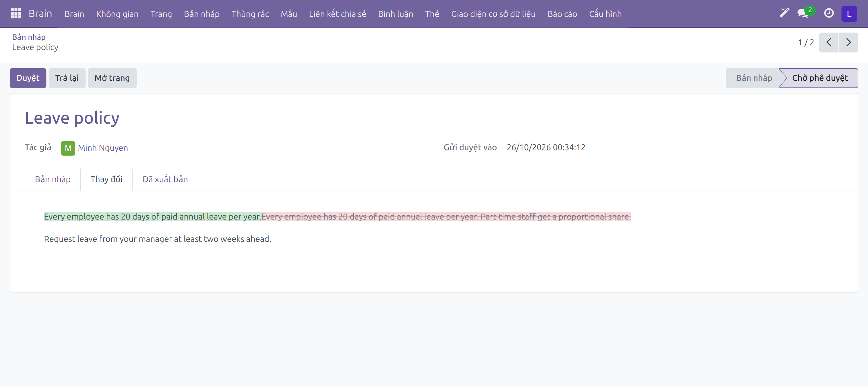Click the 1 / 2 pager counter
Viewport: 868px width, 386px height.
(x=806, y=43)
